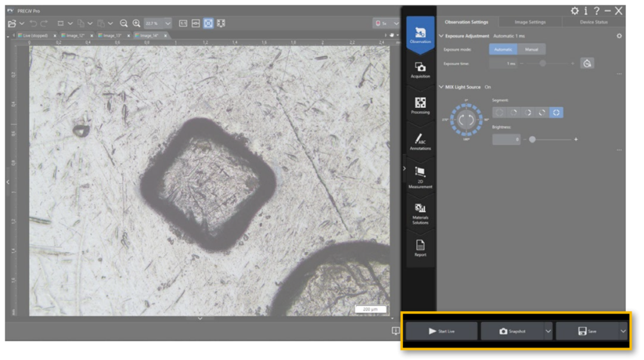Open the objective 5x dropdown
The image size is (644, 360).
coord(396,23)
